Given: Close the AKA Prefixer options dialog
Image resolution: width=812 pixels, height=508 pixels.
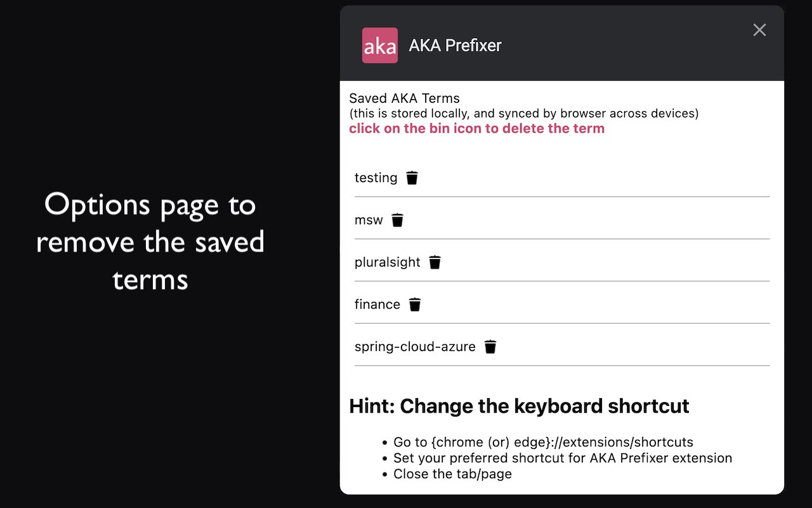Looking at the screenshot, I should [x=759, y=30].
